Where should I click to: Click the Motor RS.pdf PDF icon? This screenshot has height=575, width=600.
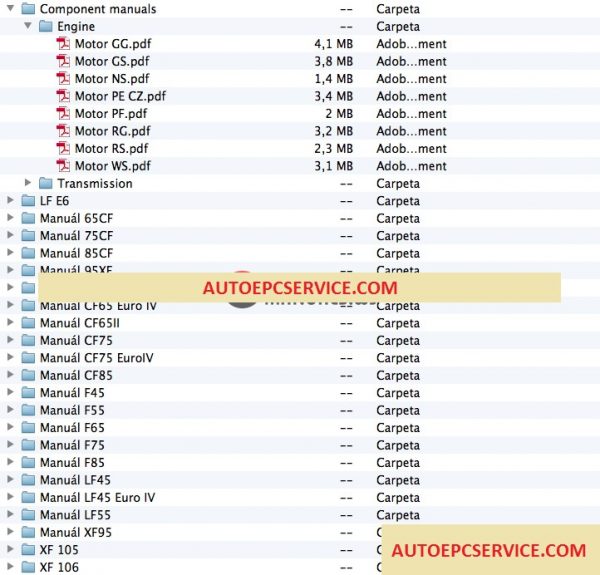(x=63, y=148)
